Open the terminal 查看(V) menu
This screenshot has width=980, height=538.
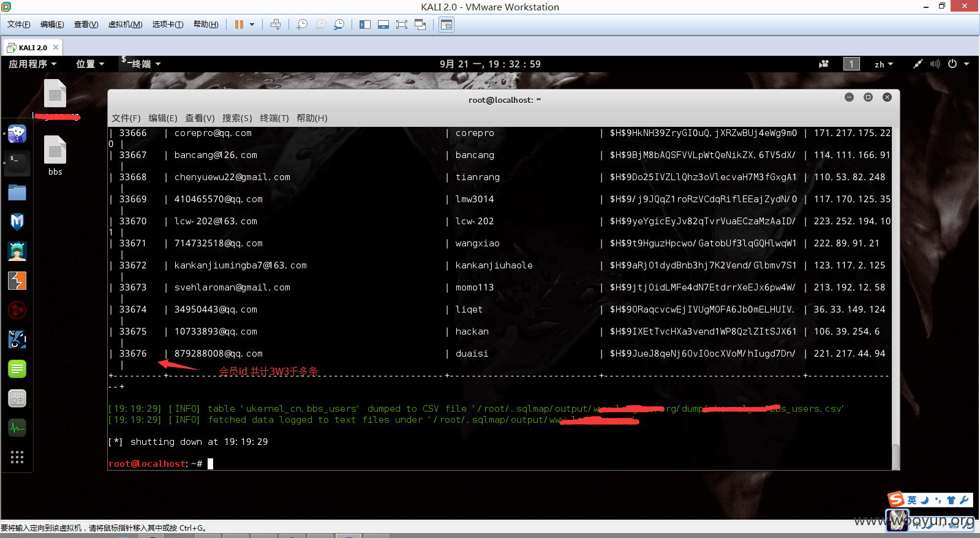pyautogui.click(x=200, y=118)
